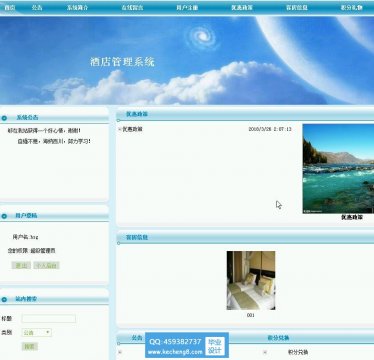Image resolution: width=374 pixels, height=360 pixels.
Task: Open the 公告 item in top navigation bar
Action: 37,7
